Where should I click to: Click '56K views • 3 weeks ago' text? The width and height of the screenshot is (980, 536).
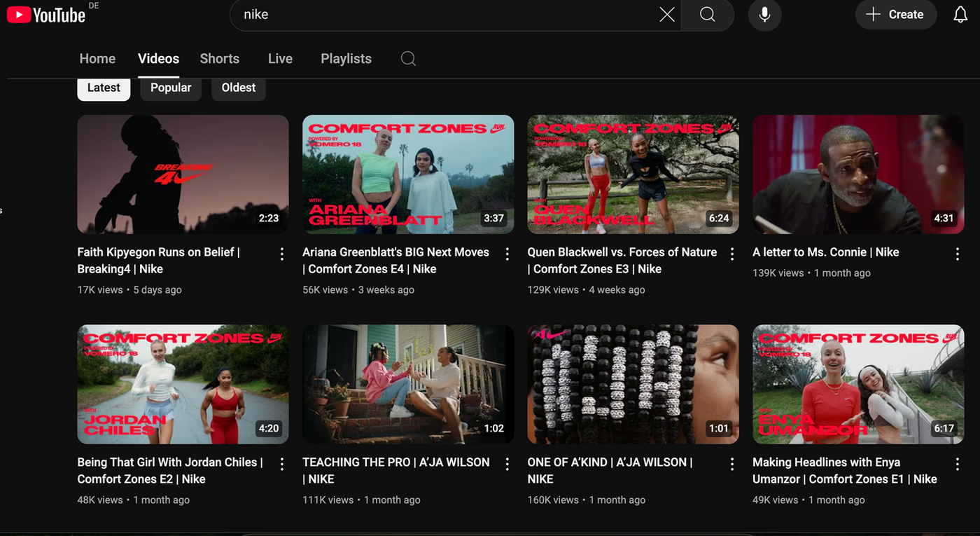[358, 290]
